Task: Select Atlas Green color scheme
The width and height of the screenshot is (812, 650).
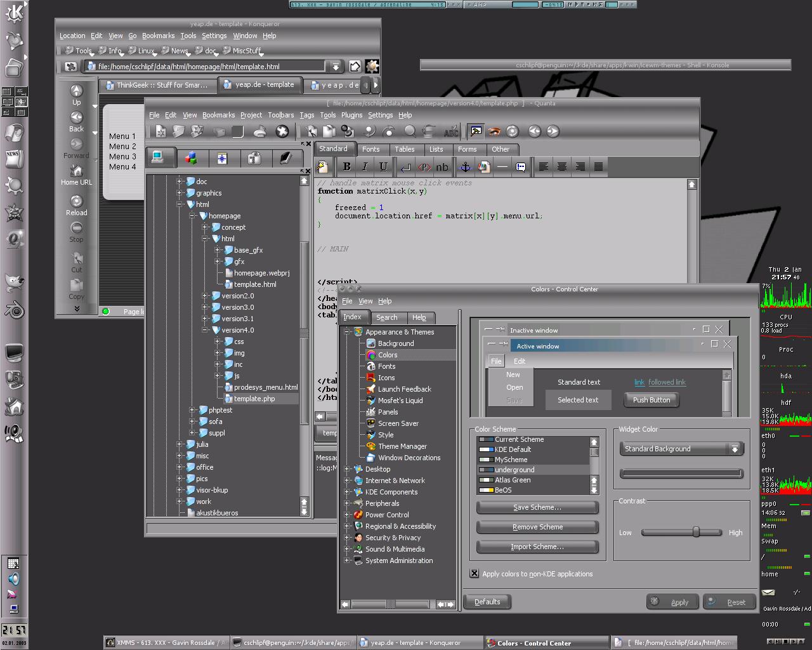Action: point(534,480)
